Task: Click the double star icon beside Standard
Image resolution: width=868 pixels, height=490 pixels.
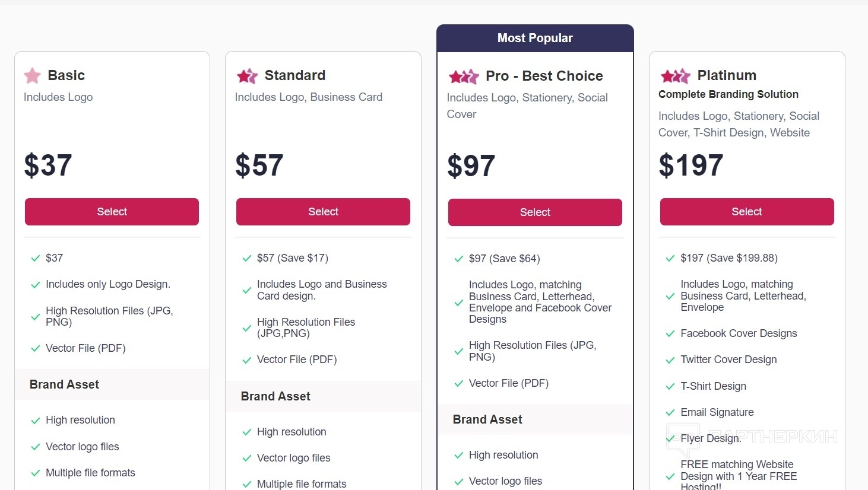Action: (x=247, y=76)
